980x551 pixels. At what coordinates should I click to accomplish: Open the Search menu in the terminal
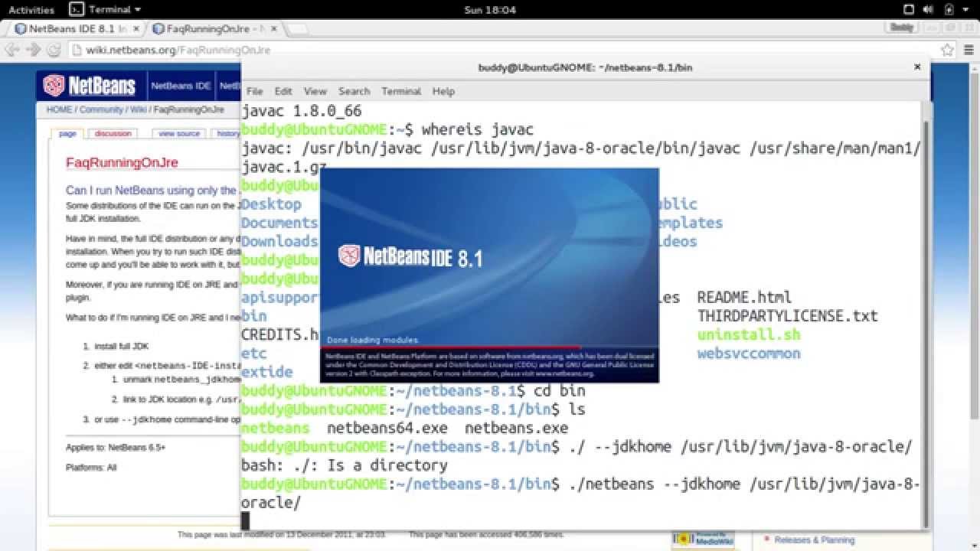(354, 91)
